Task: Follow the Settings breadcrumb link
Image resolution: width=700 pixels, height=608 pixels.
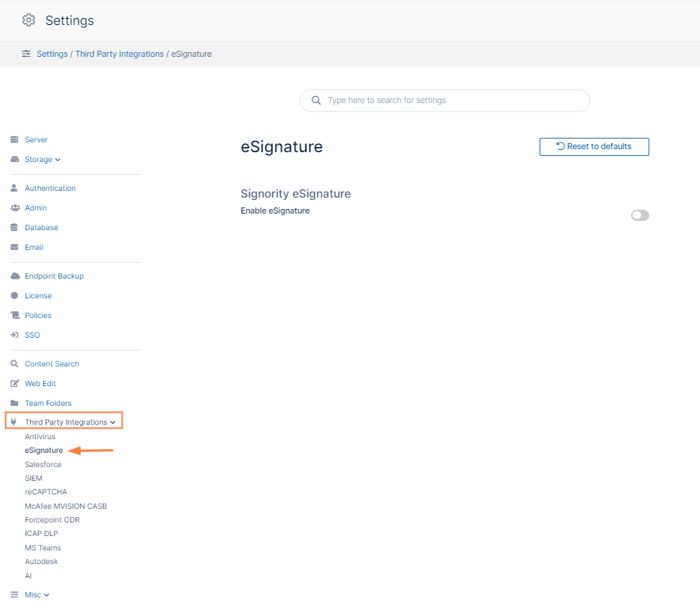Action: click(x=51, y=54)
